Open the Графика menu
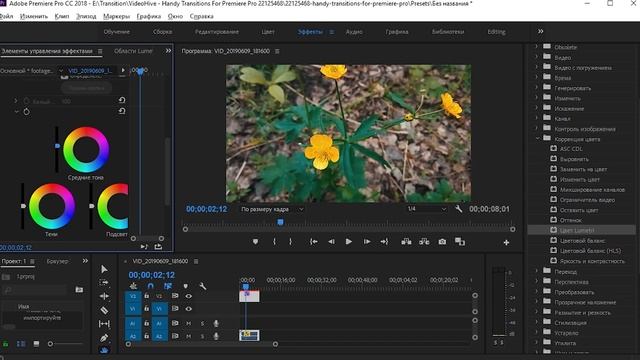 pos(149,16)
